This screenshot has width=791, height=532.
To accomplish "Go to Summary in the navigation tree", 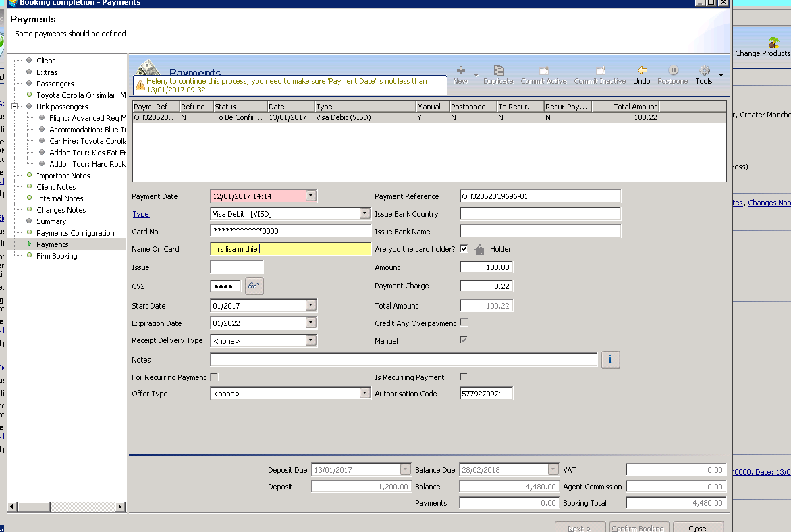I will tap(51, 221).
